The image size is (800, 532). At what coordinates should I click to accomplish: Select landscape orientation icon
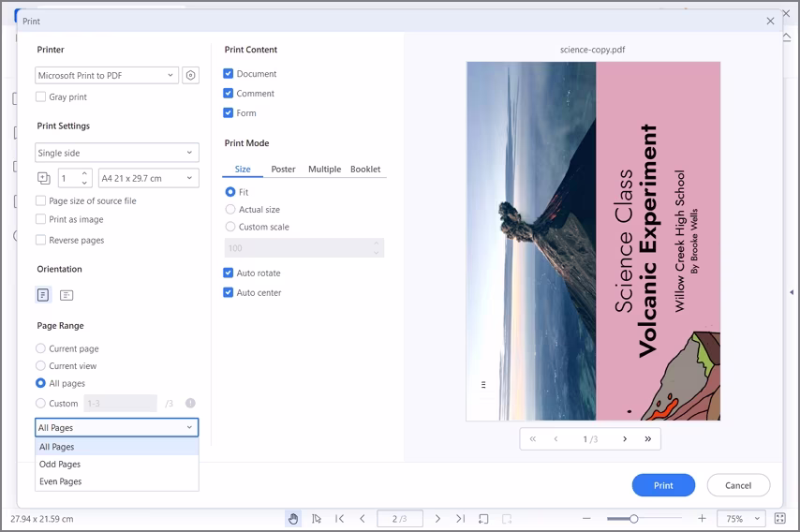pos(67,295)
